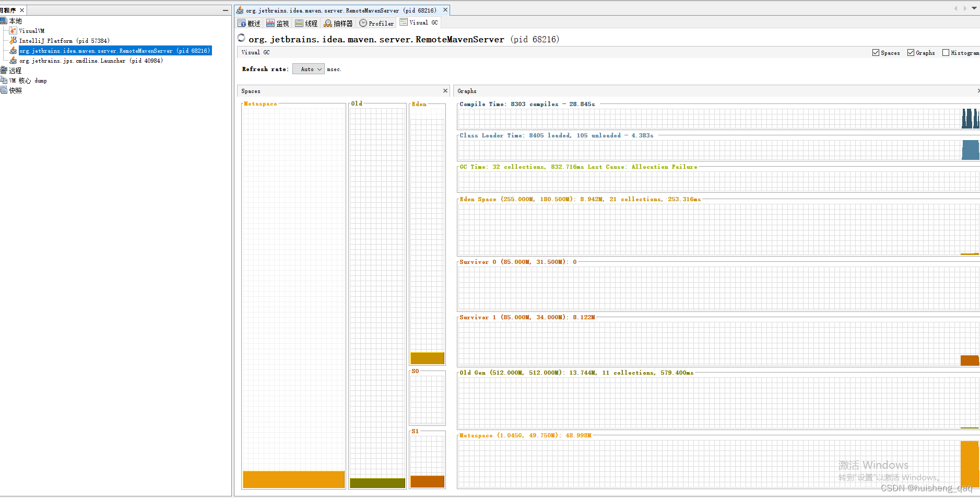Click the Profiler stopwatch icon
This screenshot has width=980, height=498.
coord(363,23)
